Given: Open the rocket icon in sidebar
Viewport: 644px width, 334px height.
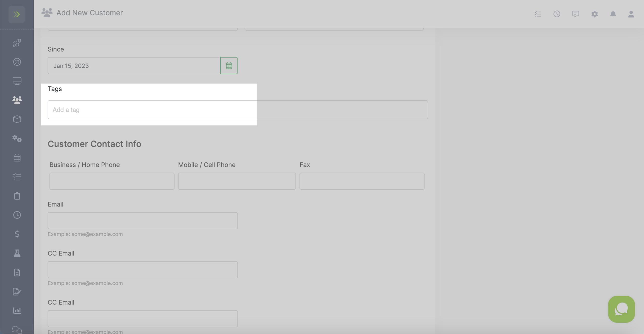Looking at the screenshot, I should pyautogui.click(x=17, y=43).
